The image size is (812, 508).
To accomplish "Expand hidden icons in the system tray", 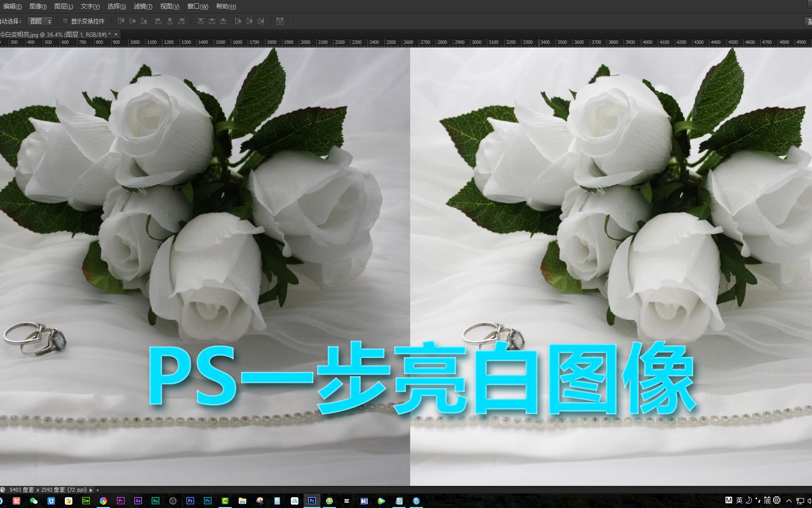I will [x=789, y=501].
